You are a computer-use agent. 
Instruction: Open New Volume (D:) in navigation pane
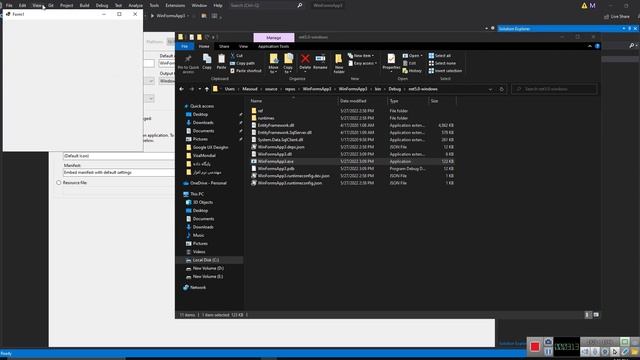(x=208, y=269)
